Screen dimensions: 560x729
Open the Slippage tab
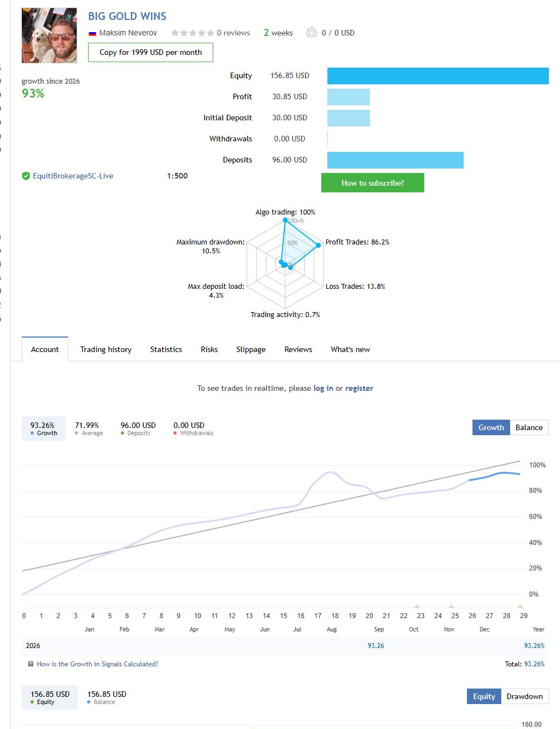point(251,349)
